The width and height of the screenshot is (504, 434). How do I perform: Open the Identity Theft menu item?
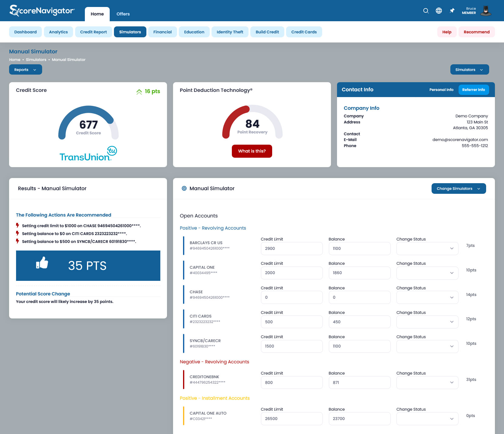(230, 32)
